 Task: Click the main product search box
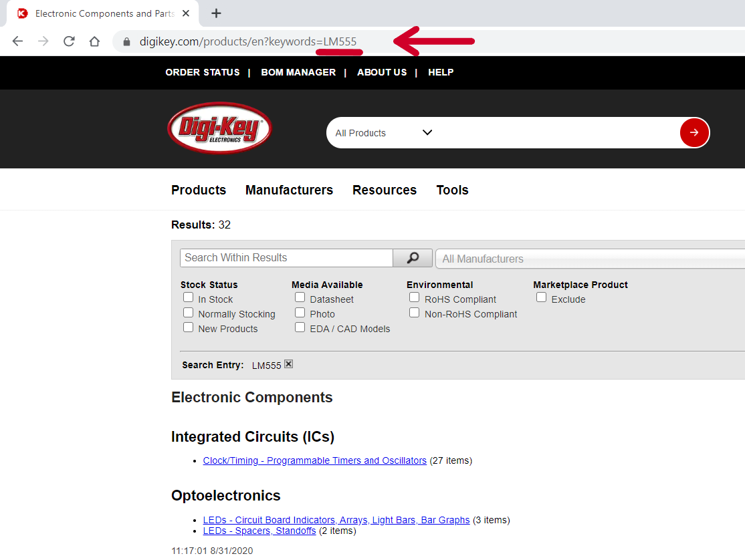click(x=556, y=133)
